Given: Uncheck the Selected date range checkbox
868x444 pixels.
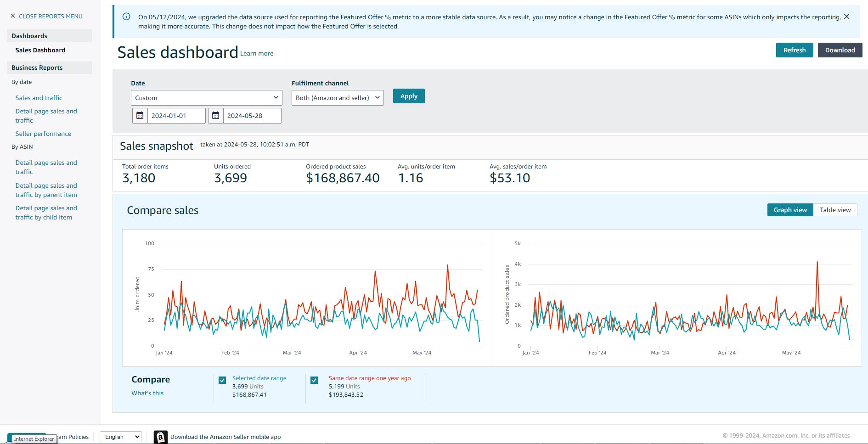Looking at the screenshot, I should click(222, 380).
